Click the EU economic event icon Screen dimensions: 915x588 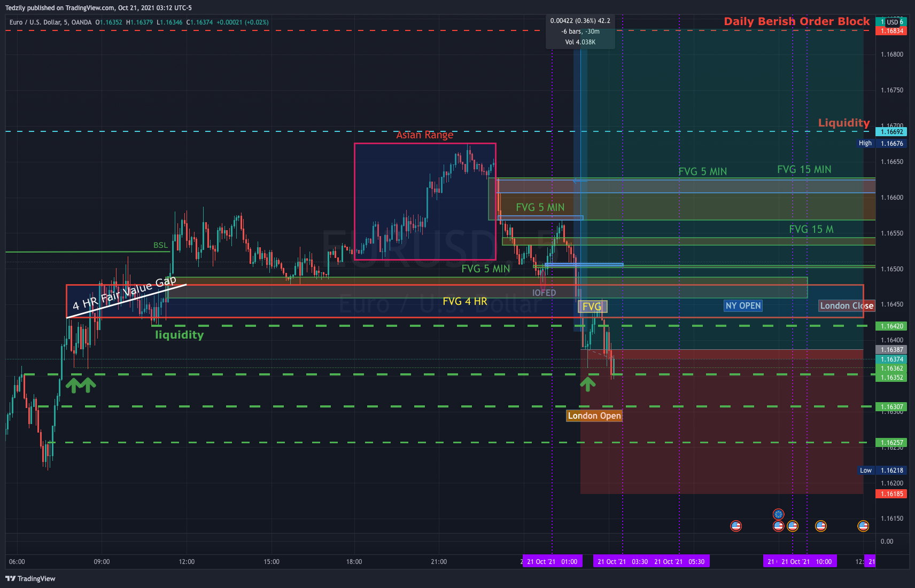click(x=778, y=514)
